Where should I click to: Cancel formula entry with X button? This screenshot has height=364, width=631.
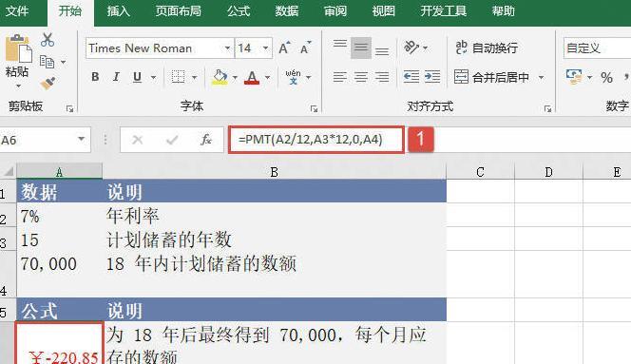[137, 140]
